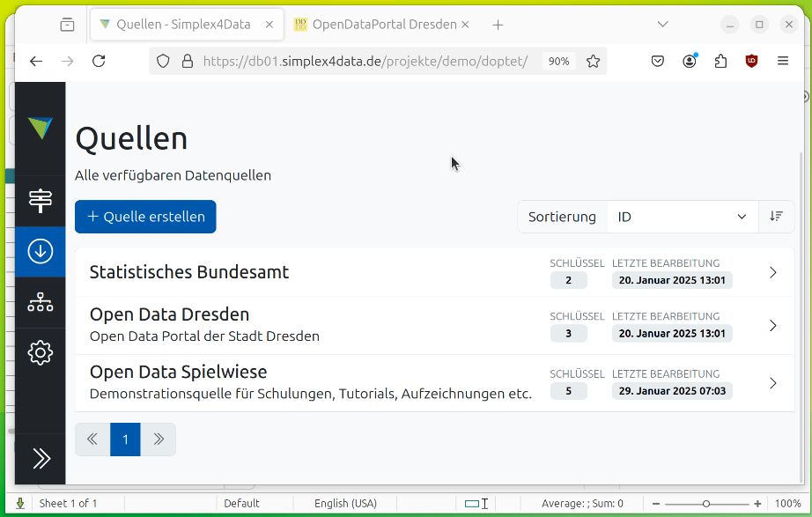Click date '29. Januar 2025 07:03'
This screenshot has height=517, width=812.
pos(672,390)
